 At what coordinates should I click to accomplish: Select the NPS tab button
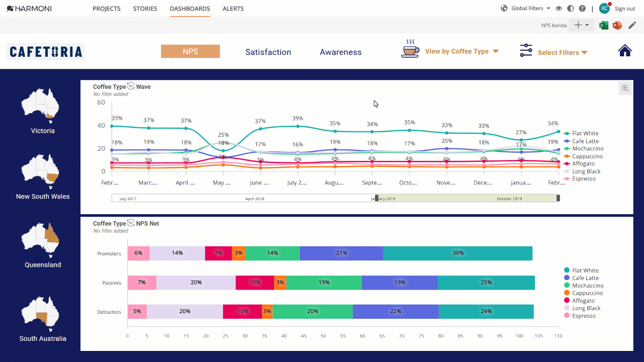point(190,51)
